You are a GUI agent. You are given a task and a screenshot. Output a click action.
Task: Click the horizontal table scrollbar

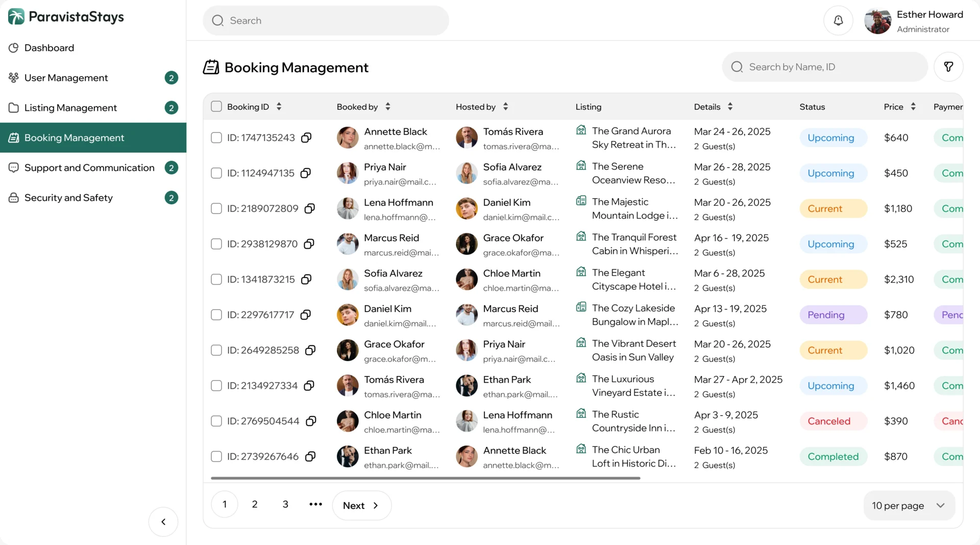click(425, 479)
